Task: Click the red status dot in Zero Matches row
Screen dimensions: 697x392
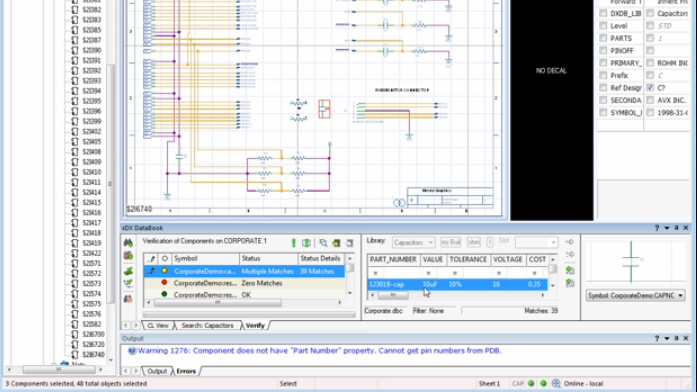Action: coord(164,283)
